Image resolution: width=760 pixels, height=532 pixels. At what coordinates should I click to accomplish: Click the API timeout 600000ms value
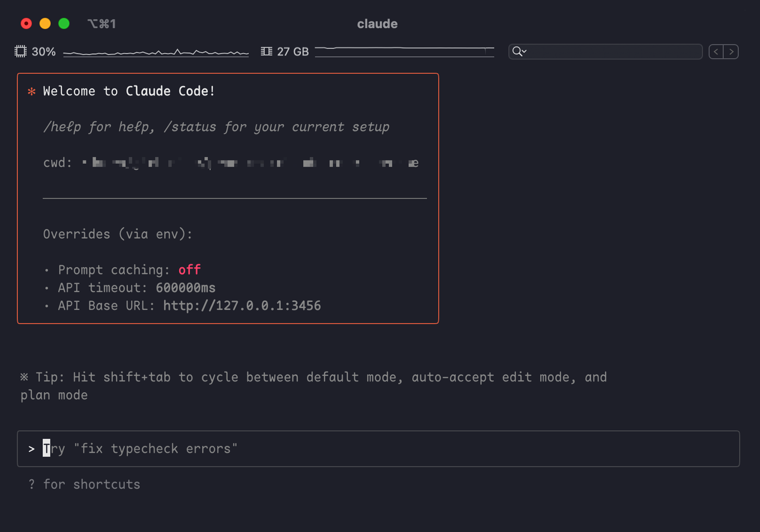point(186,288)
